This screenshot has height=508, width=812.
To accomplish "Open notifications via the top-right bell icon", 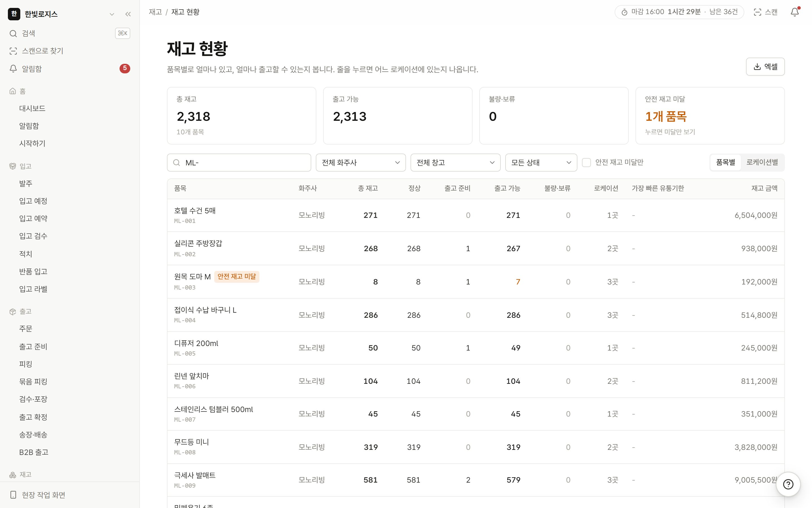I will click(x=795, y=12).
